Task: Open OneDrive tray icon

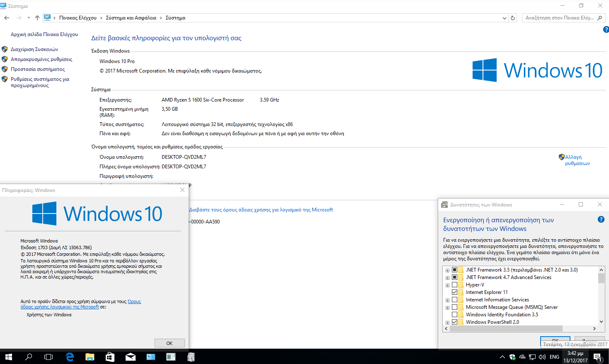Action: [x=522, y=357]
